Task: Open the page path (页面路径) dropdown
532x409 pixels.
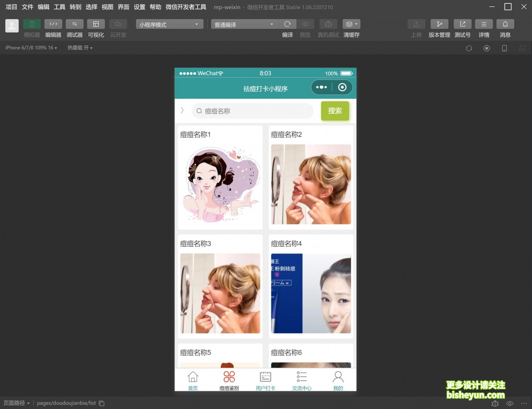Action: pos(17,403)
